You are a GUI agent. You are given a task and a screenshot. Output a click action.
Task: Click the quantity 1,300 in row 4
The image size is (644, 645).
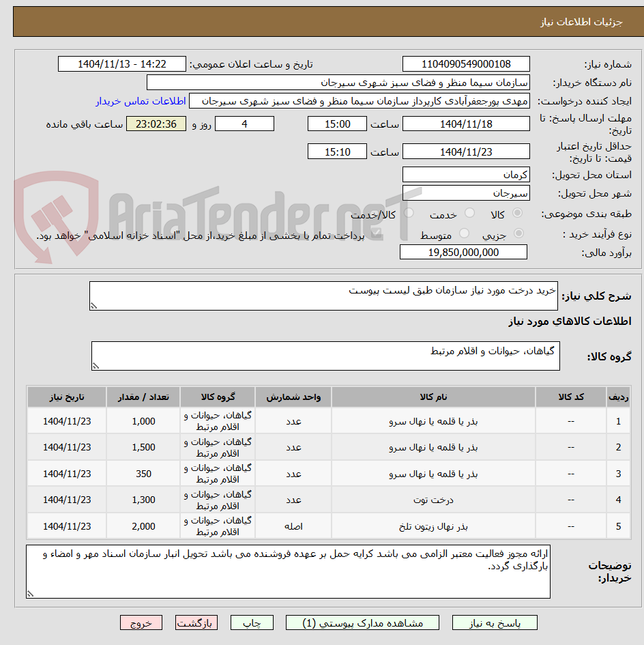(143, 500)
